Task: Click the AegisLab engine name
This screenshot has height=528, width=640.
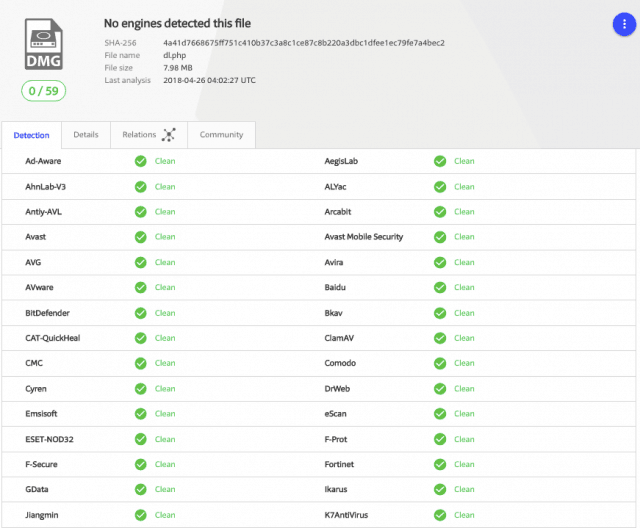Action: point(341,161)
